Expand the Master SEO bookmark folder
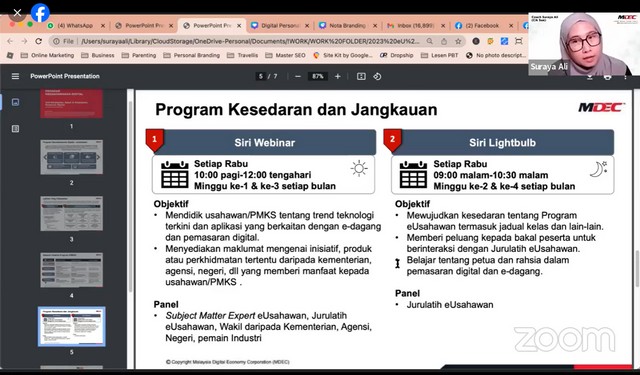 click(x=285, y=55)
